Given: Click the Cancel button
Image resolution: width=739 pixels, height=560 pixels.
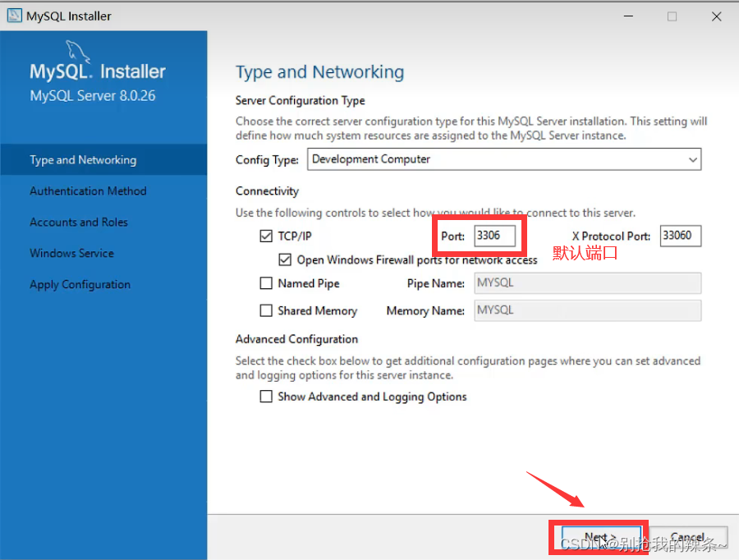Looking at the screenshot, I should pyautogui.click(x=688, y=537).
